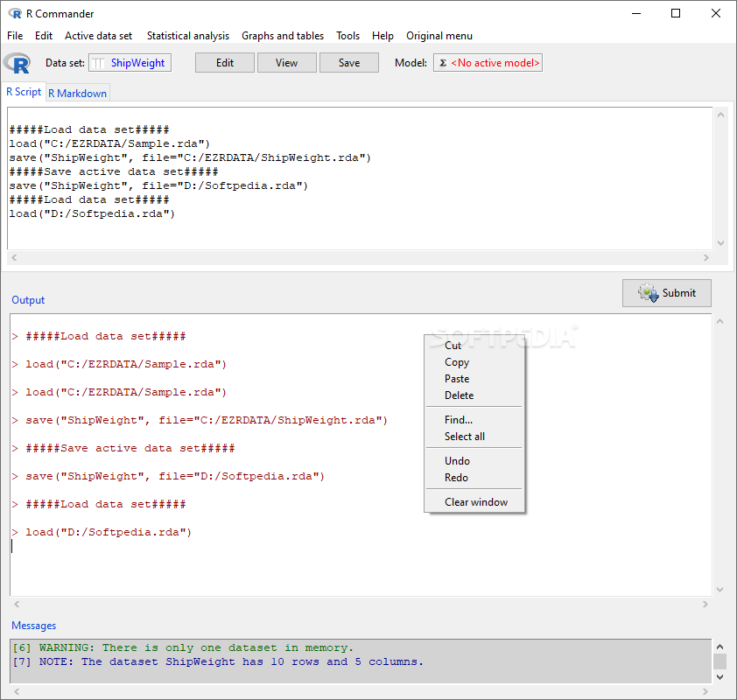Screen dimensions: 737x700
Task: Click the <No active model> button
Action: (x=488, y=63)
